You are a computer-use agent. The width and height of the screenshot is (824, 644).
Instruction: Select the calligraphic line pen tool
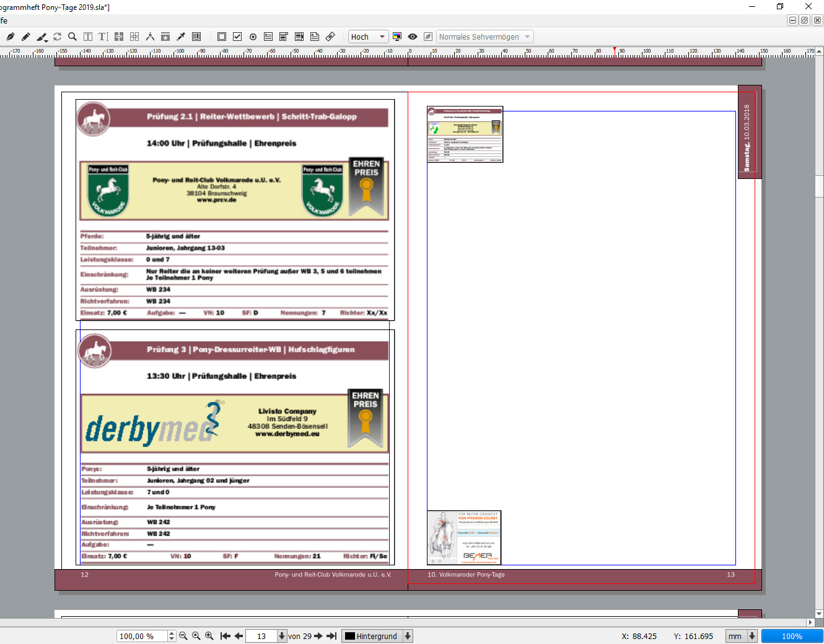[x=42, y=37]
